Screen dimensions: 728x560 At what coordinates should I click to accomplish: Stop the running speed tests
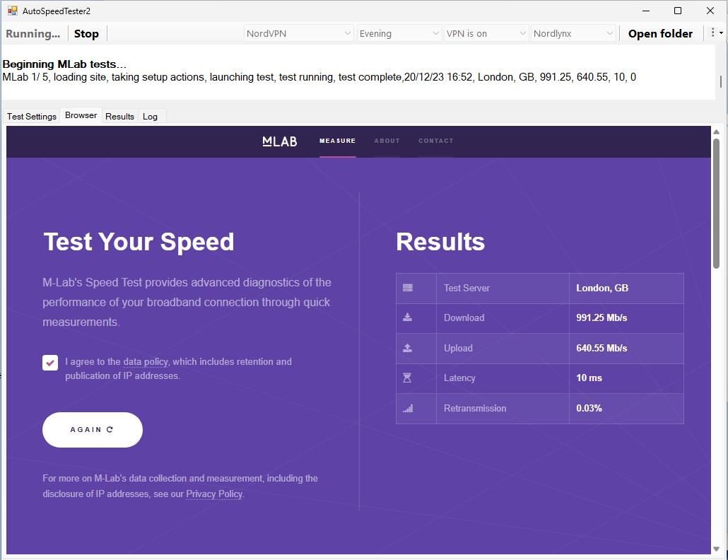(86, 33)
